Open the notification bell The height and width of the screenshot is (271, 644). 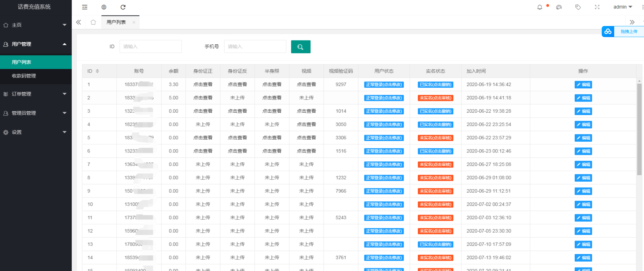point(540,7)
